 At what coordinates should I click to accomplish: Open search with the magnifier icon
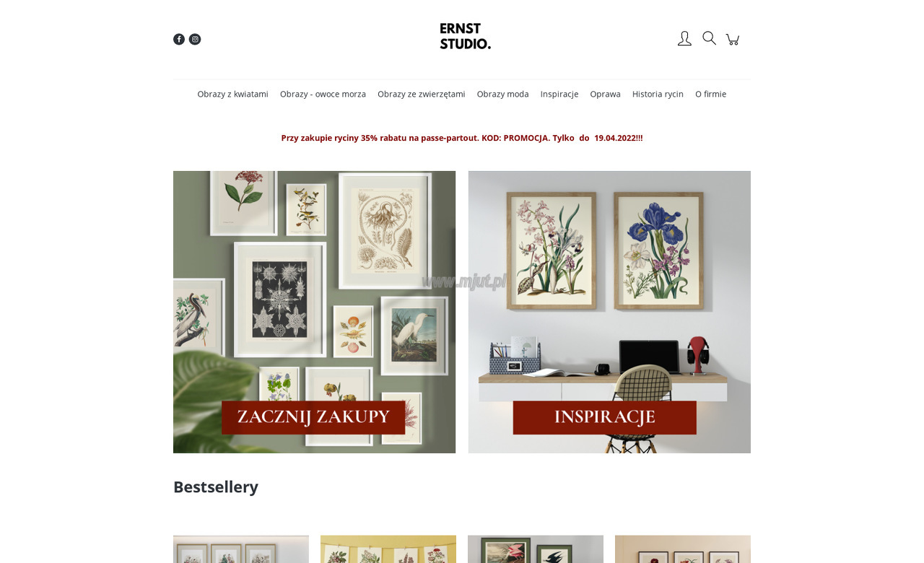point(709,38)
